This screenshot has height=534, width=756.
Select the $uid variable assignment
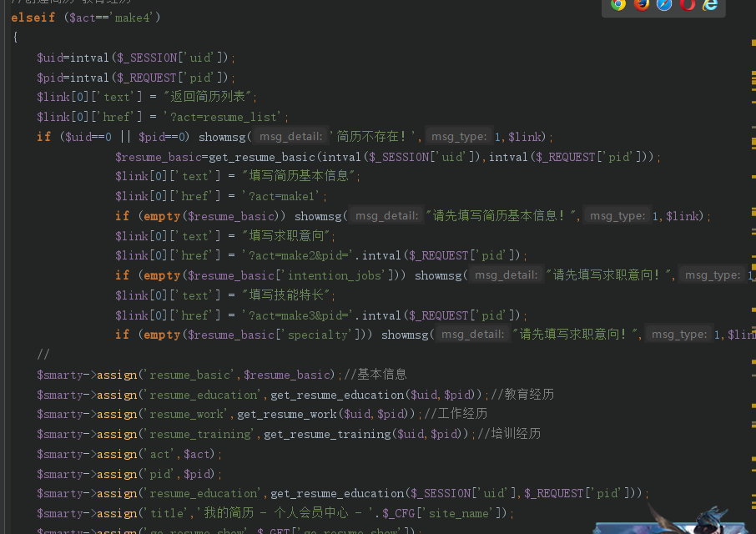50,58
